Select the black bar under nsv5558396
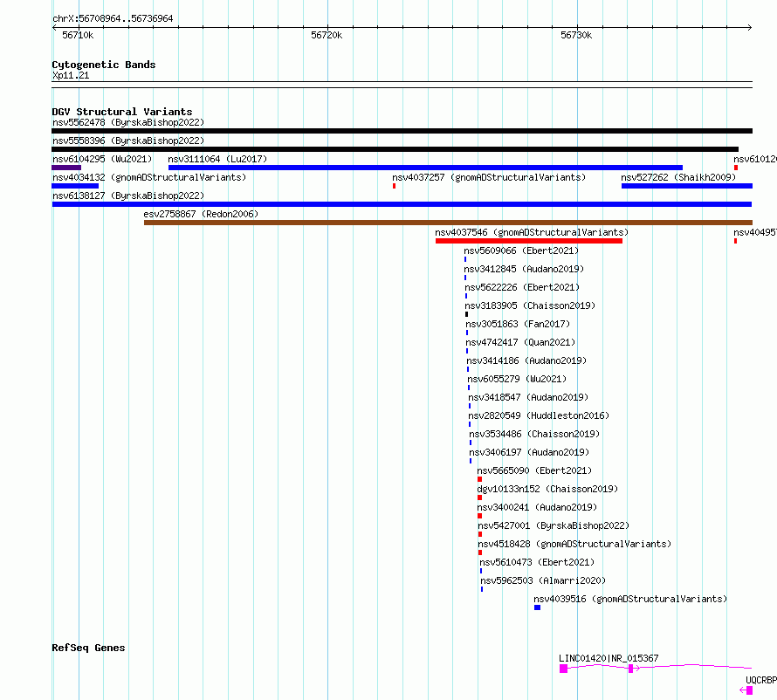The height and width of the screenshot is (700, 777). tap(395, 149)
